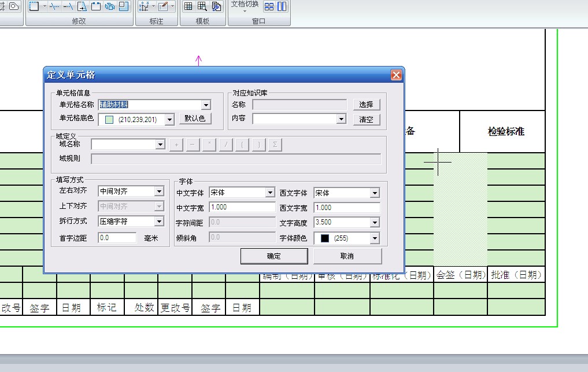
Task: Click the 3D box icon in 修改 group
Action: coord(109,6)
